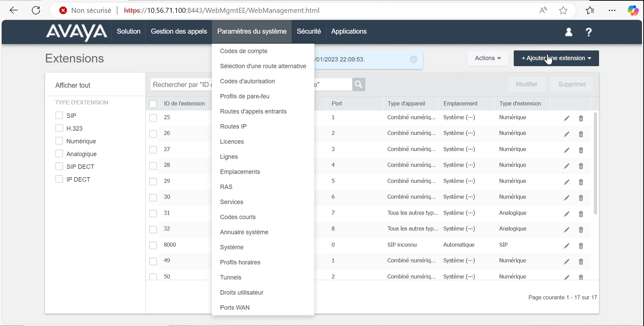Image resolution: width=644 pixels, height=326 pixels.
Task: Click the edit pencil for extension 25
Action: 567,118
